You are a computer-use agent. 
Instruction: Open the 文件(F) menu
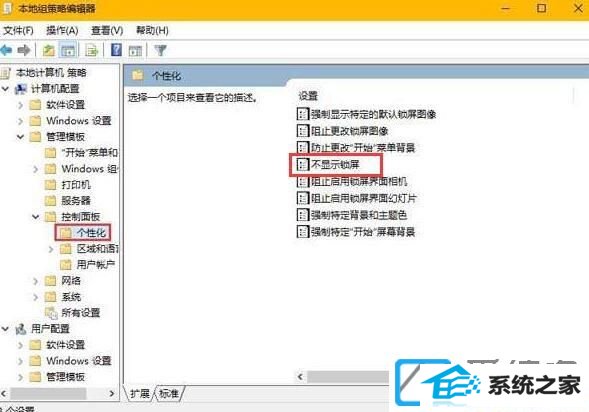18,30
